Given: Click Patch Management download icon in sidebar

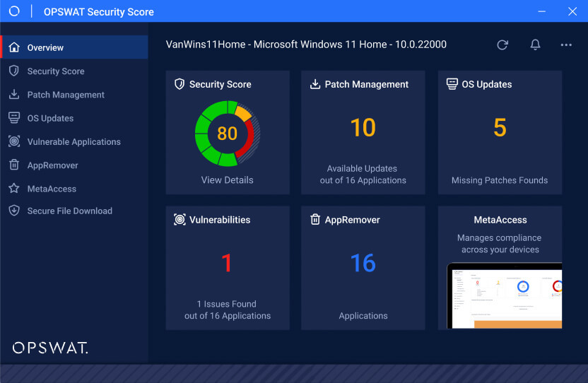Looking at the screenshot, I should click(x=13, y=95).
